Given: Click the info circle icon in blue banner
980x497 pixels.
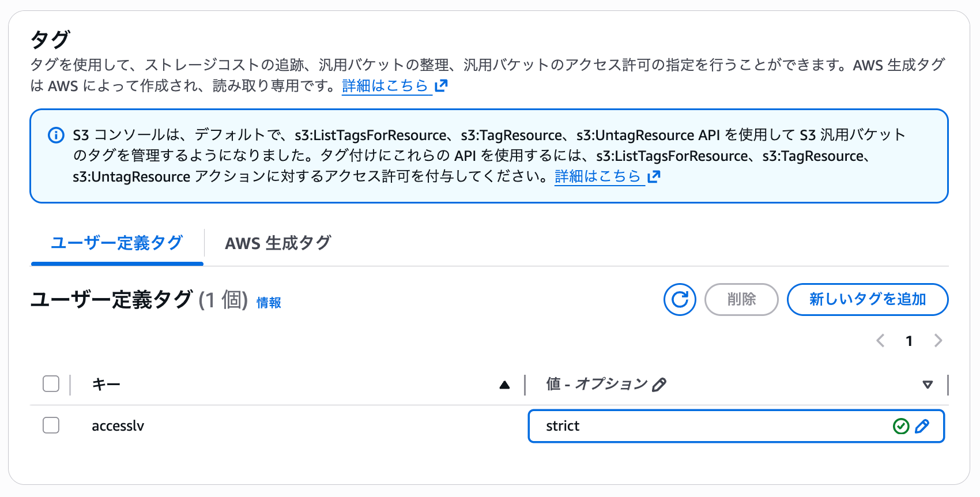Looking at the screenshot, I should tap(56, 135).
